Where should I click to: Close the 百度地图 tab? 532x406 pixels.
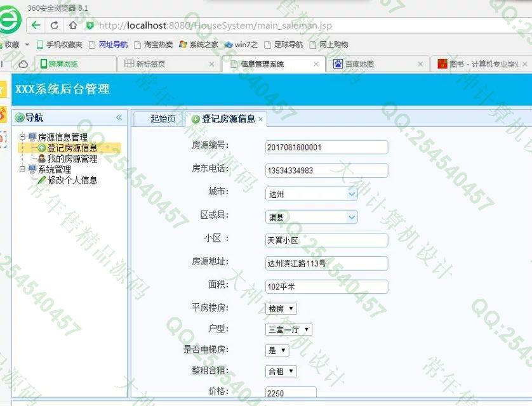click(420, 64)
